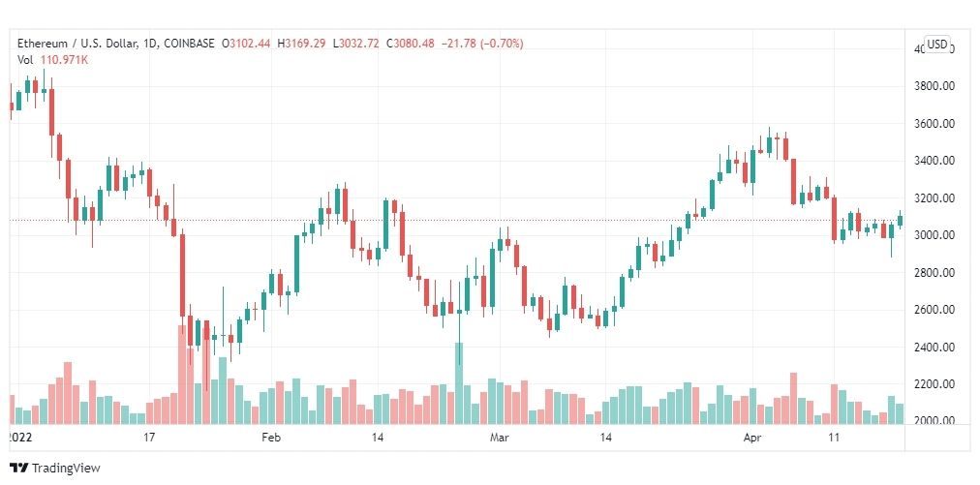Click the closing price value C3080.48
The image size is (980, 485).
click(x=410, y=44)
